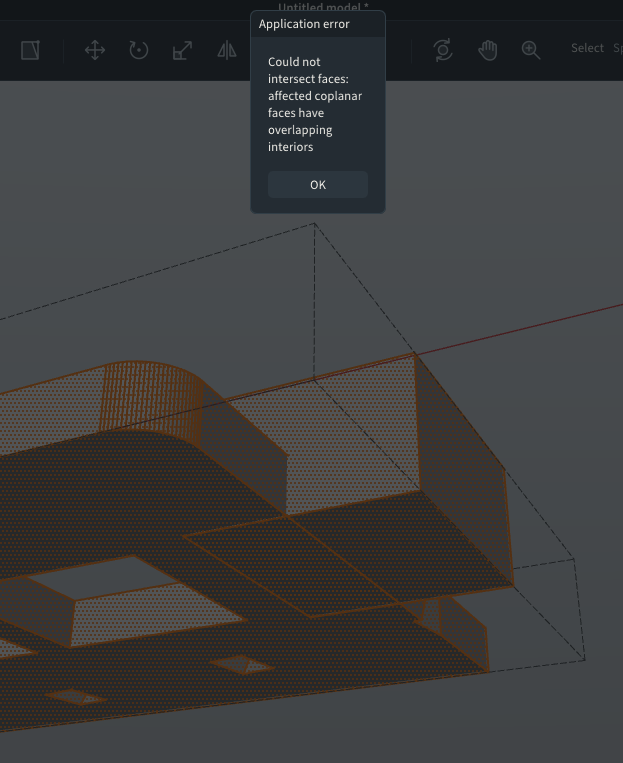Activate the Orbit tool
623x763 pixels.
click(x=443, y=50)
